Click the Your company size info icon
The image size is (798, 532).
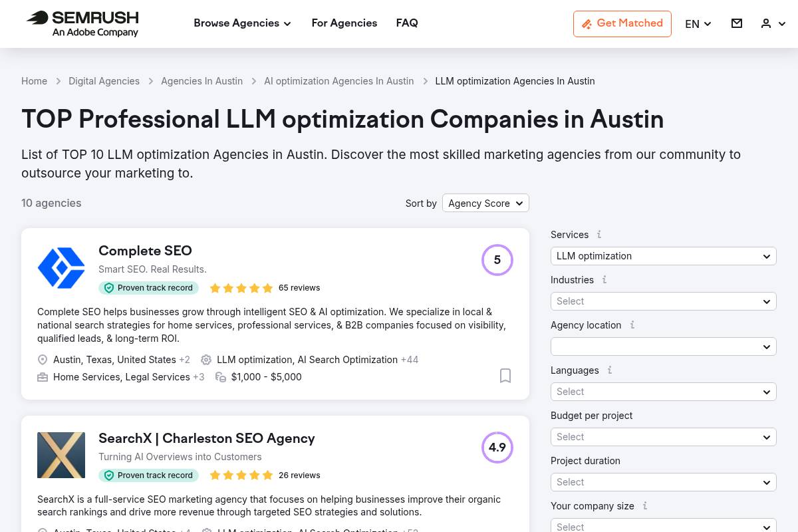[x=645, y=505]
